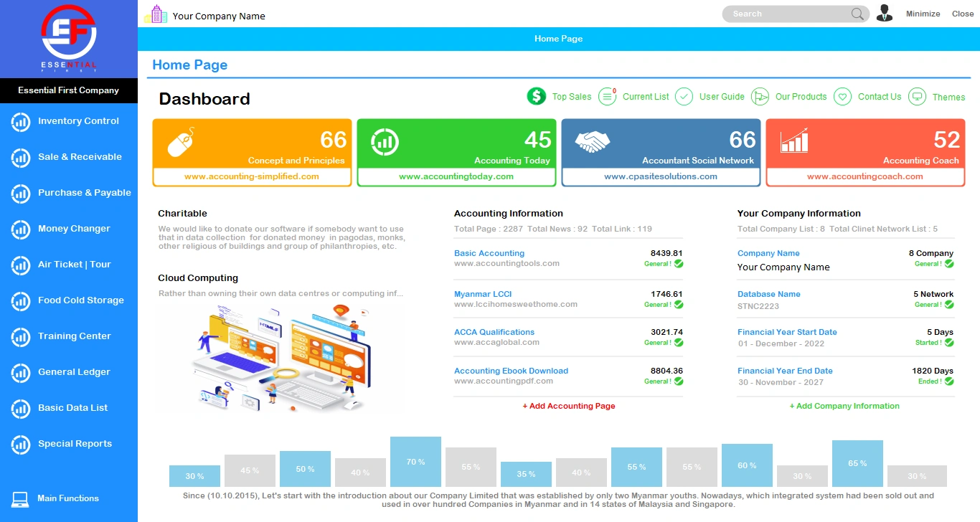Click the company building icon
Viewport: 980px width, 522px height.
156,14
